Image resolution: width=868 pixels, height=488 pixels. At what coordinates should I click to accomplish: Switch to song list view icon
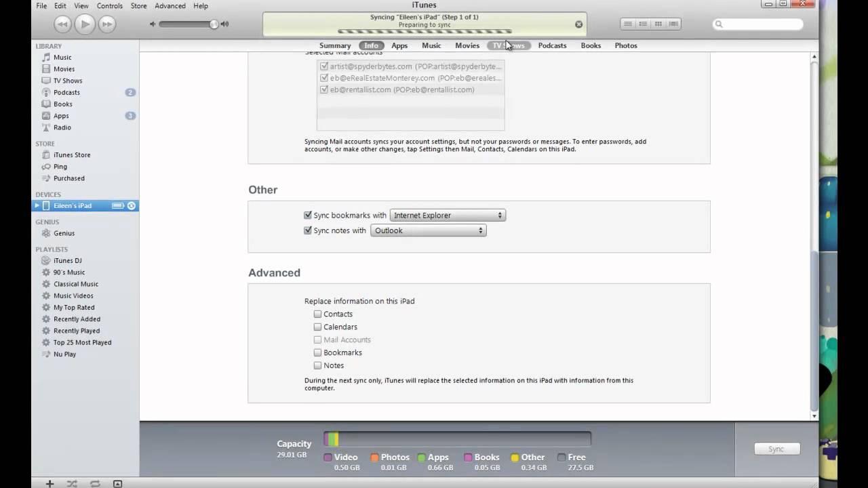click(628, 24)
